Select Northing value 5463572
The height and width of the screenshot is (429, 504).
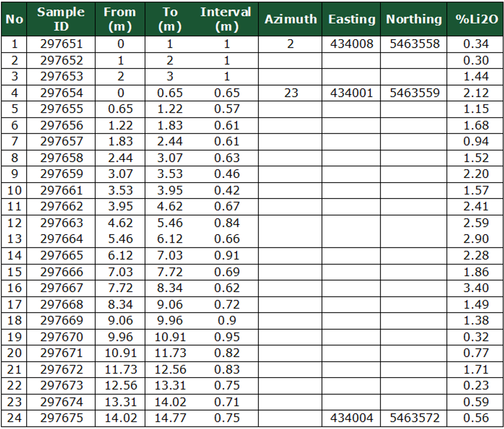(414, 418)
